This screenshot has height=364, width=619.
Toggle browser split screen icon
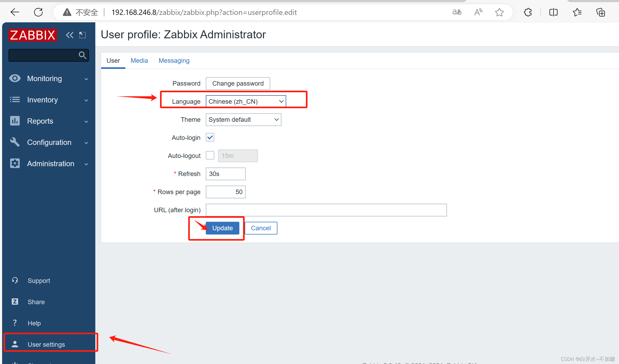click(554, 12)
